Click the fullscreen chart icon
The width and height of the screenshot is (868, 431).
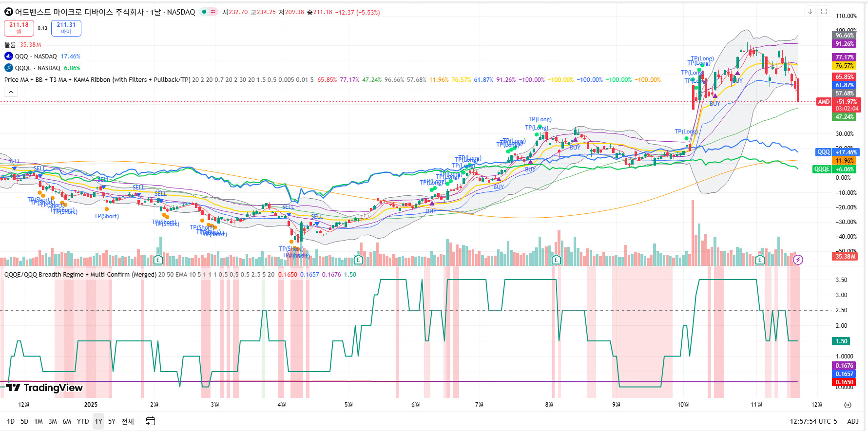(824, 12)
